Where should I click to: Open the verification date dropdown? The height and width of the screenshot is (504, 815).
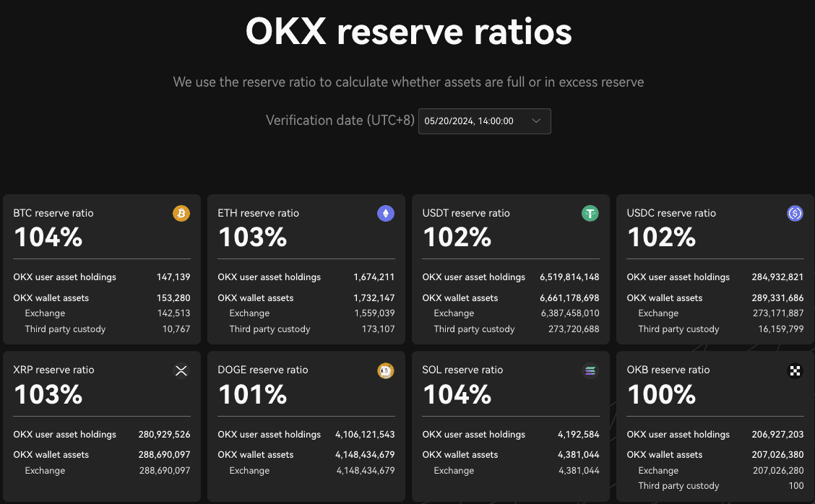point(484,121)
